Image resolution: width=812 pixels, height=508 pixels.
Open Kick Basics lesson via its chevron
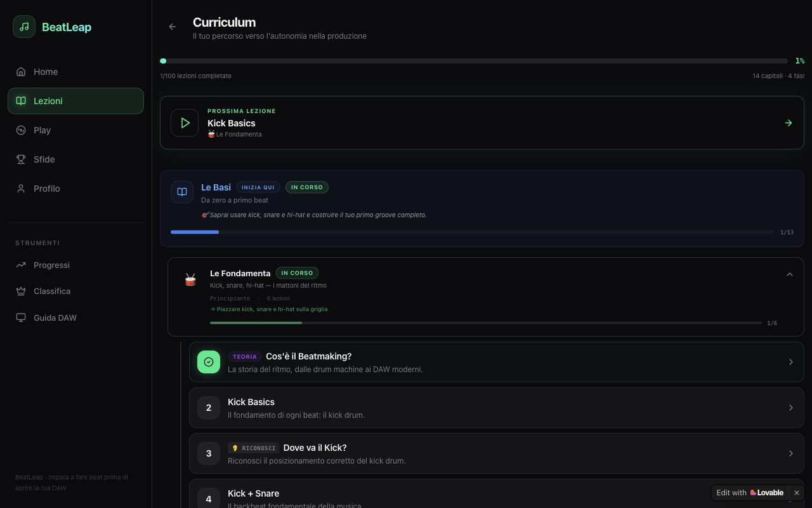(791, 408)
